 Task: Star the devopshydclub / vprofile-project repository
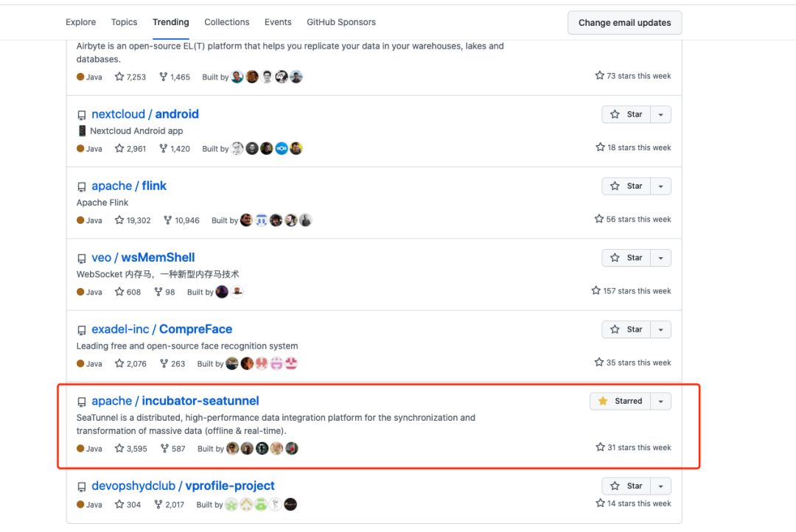click(x=626, y=486)
